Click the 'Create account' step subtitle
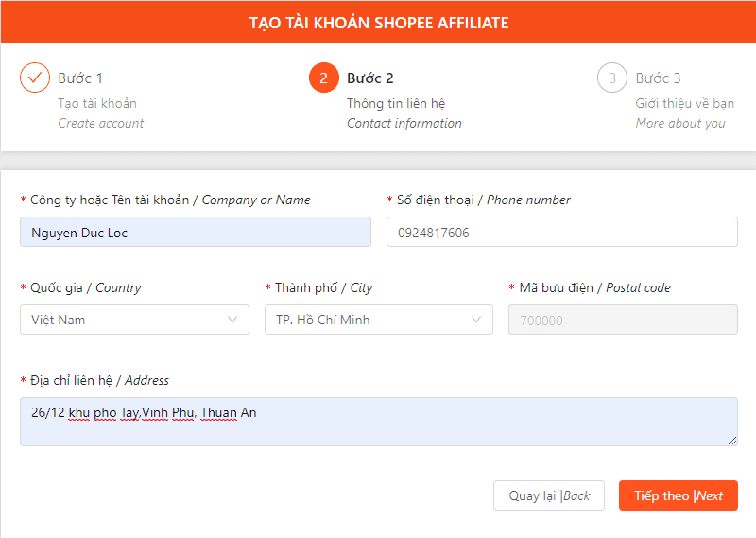 point(101,124)
